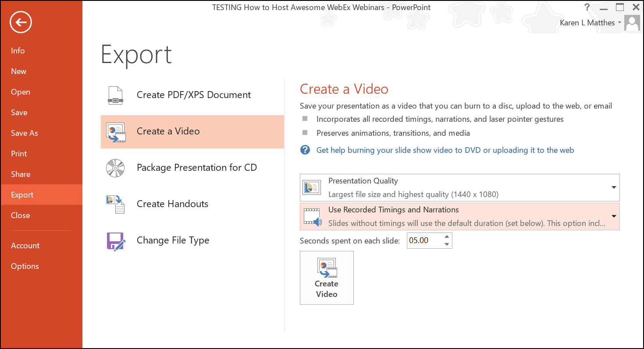
Task: Click the Create Handouts icon
Action: point(115,204)
